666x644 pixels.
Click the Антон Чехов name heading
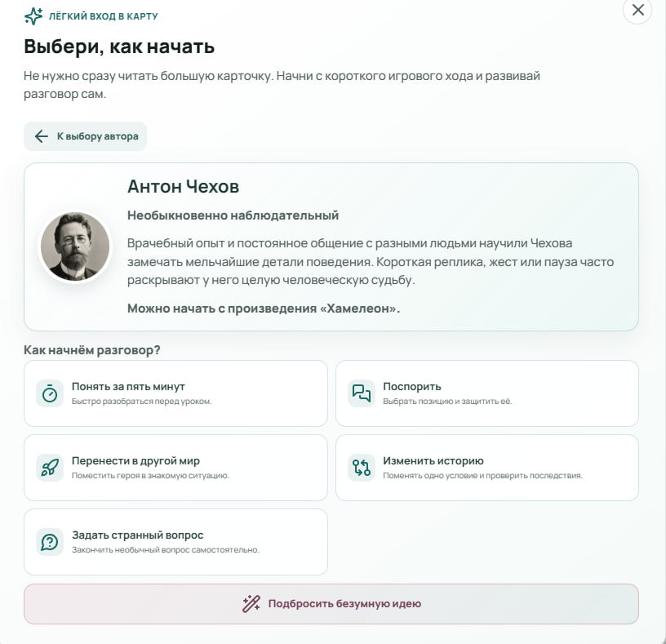point(184,186)
